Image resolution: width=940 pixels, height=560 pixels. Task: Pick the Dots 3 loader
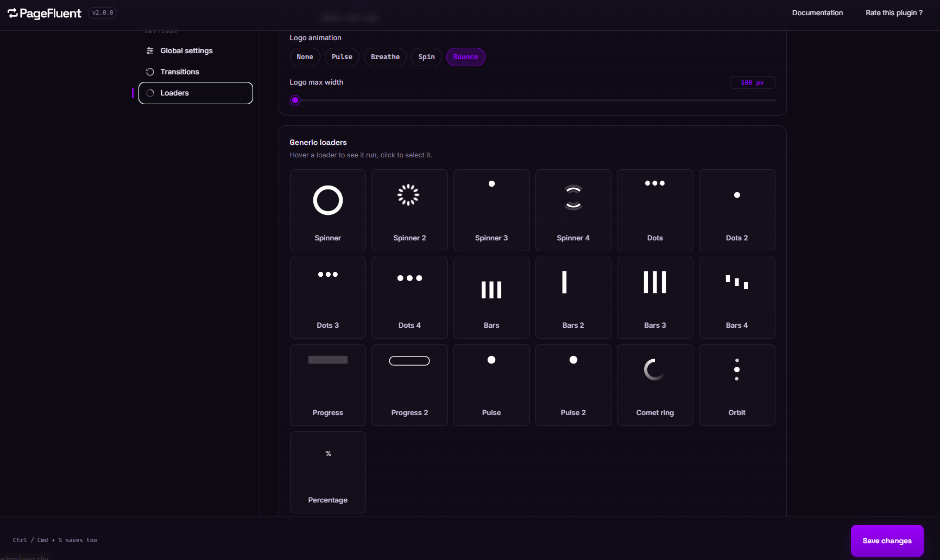pos(328,297)
